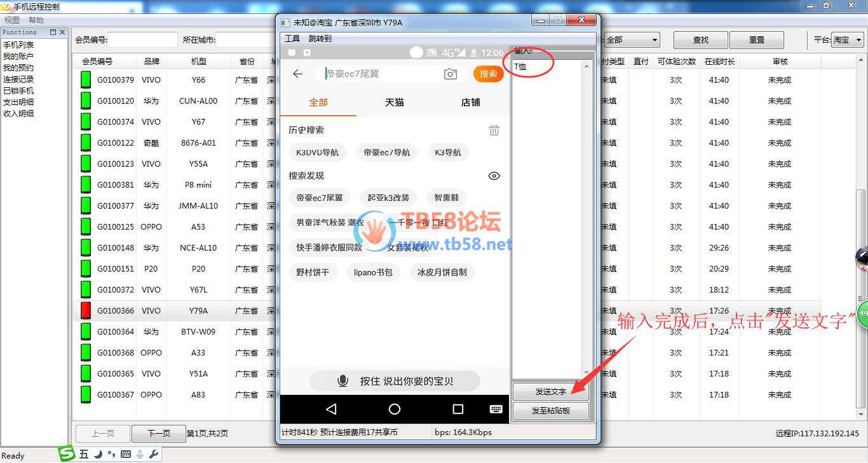The image size is (868, 463).
Task: Click green phone icon for G0100120
Action: click(x=86, y=101)
